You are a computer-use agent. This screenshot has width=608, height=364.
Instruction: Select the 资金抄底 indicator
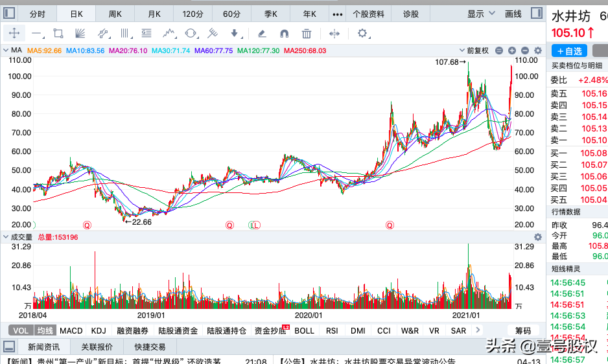(270, 331)
